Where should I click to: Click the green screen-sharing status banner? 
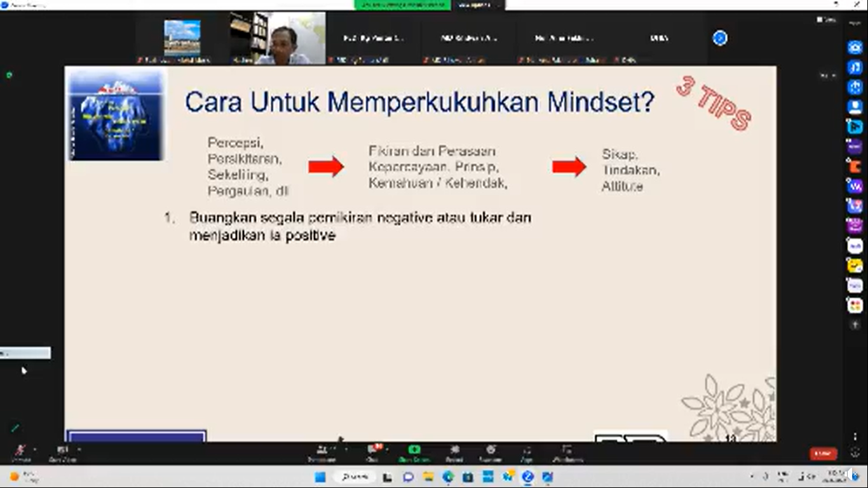click(x=402, y=4)
